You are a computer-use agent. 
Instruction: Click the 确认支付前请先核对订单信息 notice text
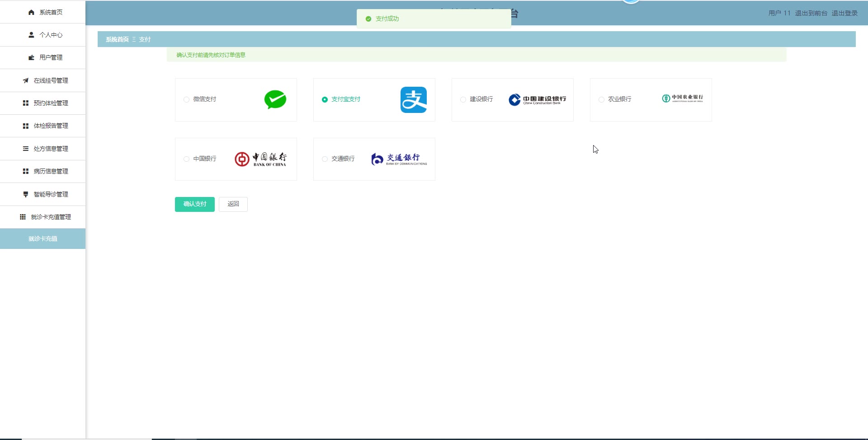[211, 55]
